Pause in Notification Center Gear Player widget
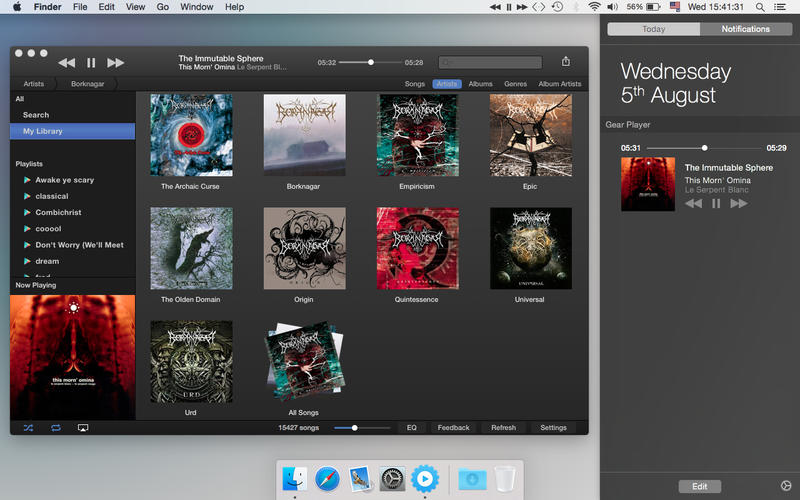The height and width of the screenshot is (500, 800). [716, 204]
